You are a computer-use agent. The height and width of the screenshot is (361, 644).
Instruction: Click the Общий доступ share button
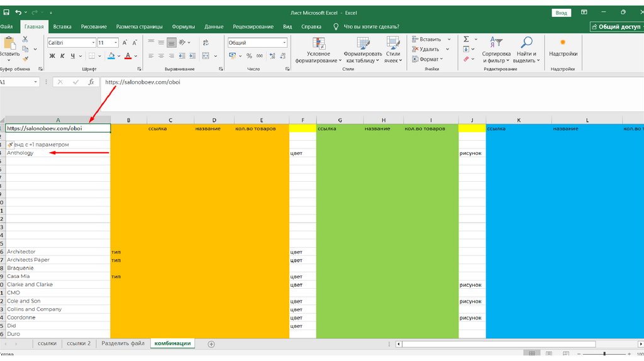pos(616,27)
